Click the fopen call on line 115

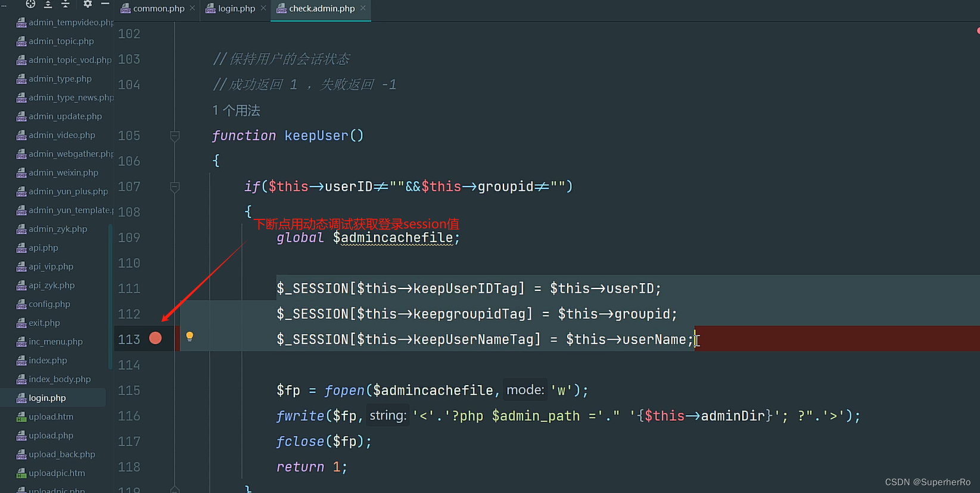[344, 390]
